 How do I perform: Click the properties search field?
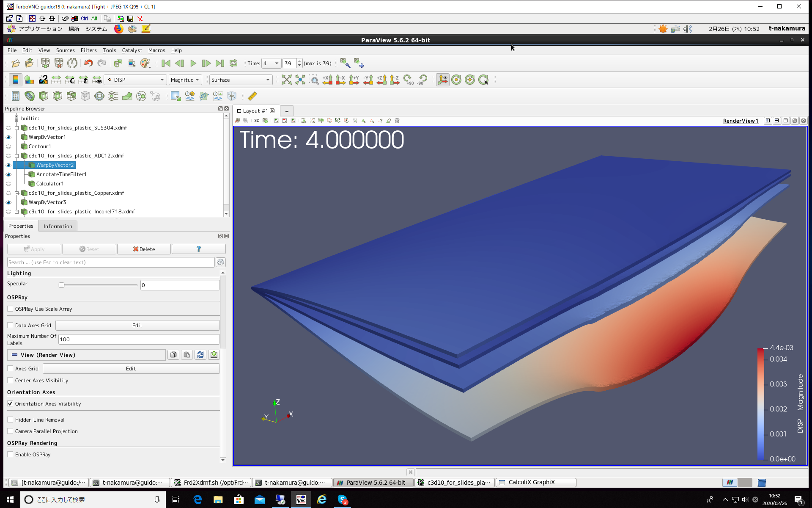point(111,262)
